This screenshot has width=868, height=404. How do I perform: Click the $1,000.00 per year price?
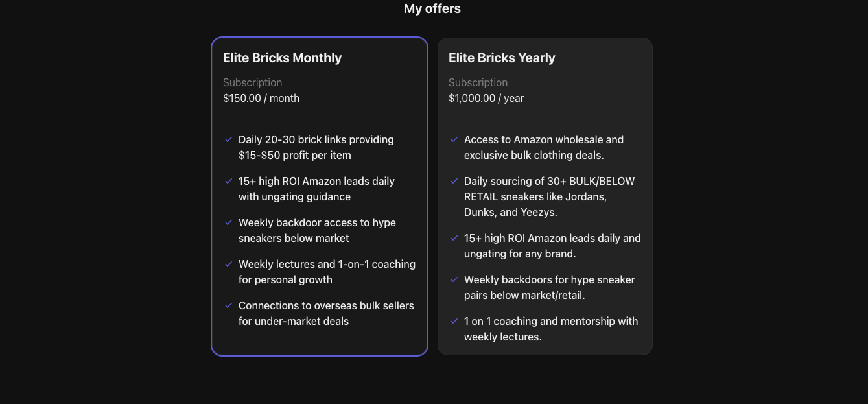(x=486, y=98)
